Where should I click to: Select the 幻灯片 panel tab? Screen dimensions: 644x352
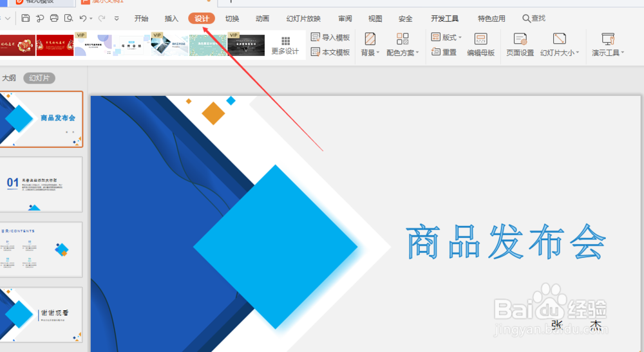(39, 78)
